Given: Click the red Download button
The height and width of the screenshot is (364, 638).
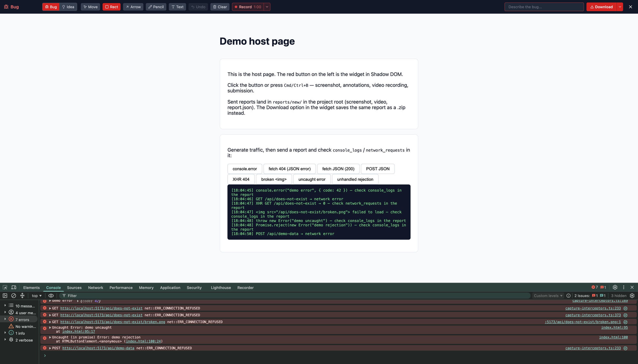Looking at the screenshot, I should (601, 7).
